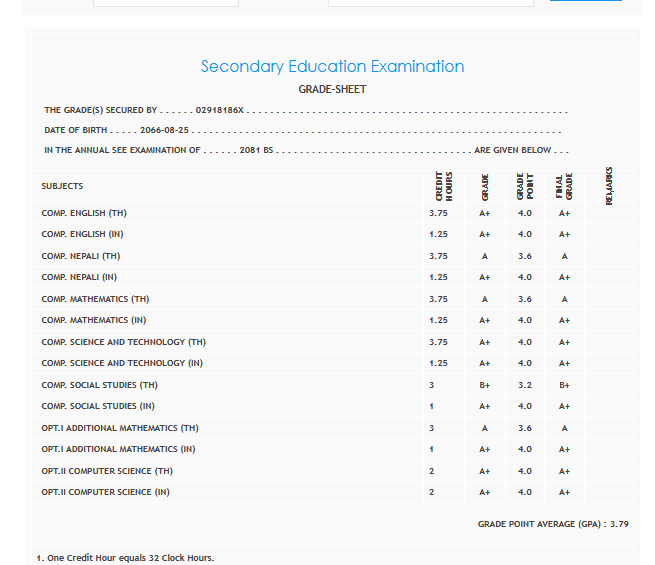This screenshot has height=565, width=655.
Task: Click the Secondary Education Examination title
Action: point(332,67)
